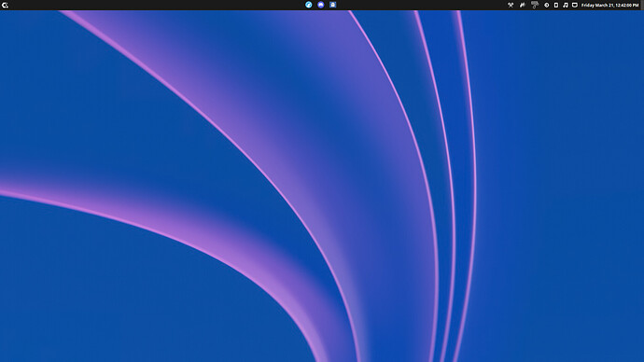Open the purple round Discord-style app icon
This screenshot has height=362, width=644.
(321, 5)
